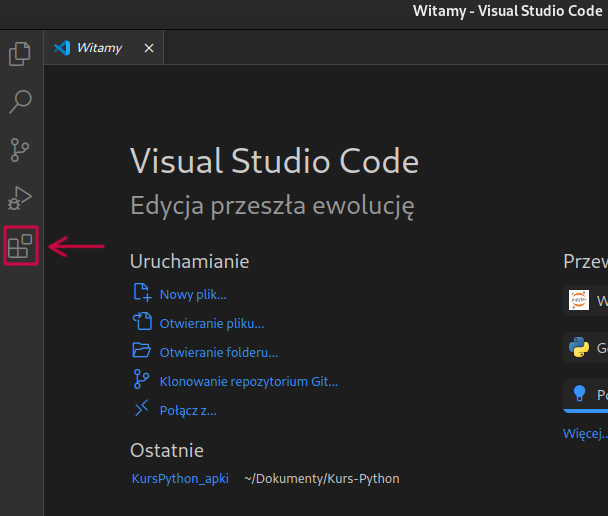Click the Otwieranie folderu... link

[219, 352]
